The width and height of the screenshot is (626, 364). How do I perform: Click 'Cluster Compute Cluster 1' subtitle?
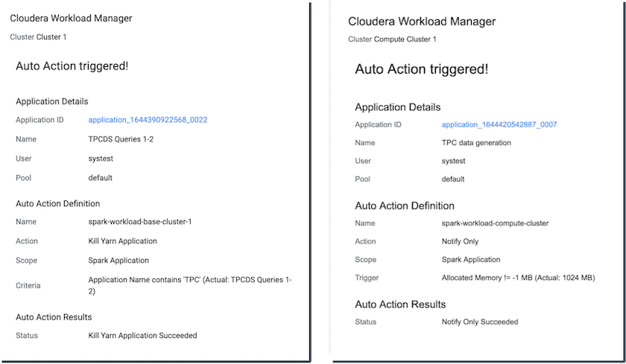pos(392,39)
